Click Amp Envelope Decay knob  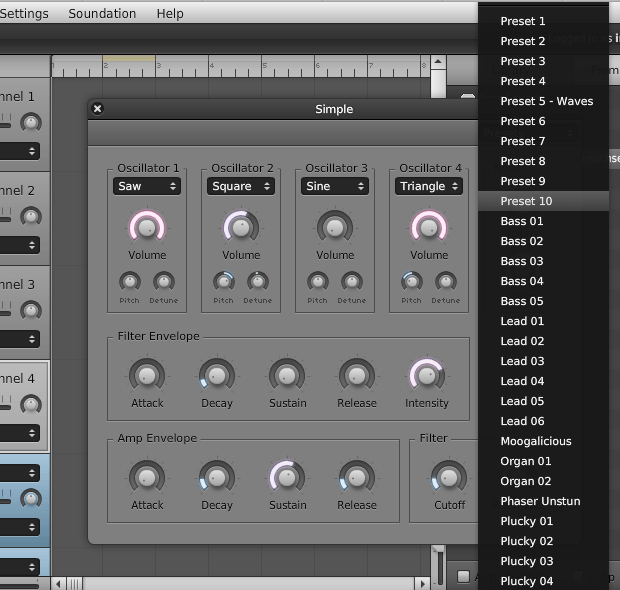pyautogui.click(x=217, y=478)
